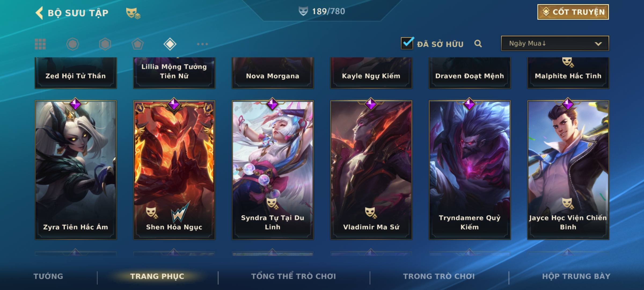Select the pentagon rarity filter icon
This screenshot has width=644, height=290.
[x=137, y=44]
